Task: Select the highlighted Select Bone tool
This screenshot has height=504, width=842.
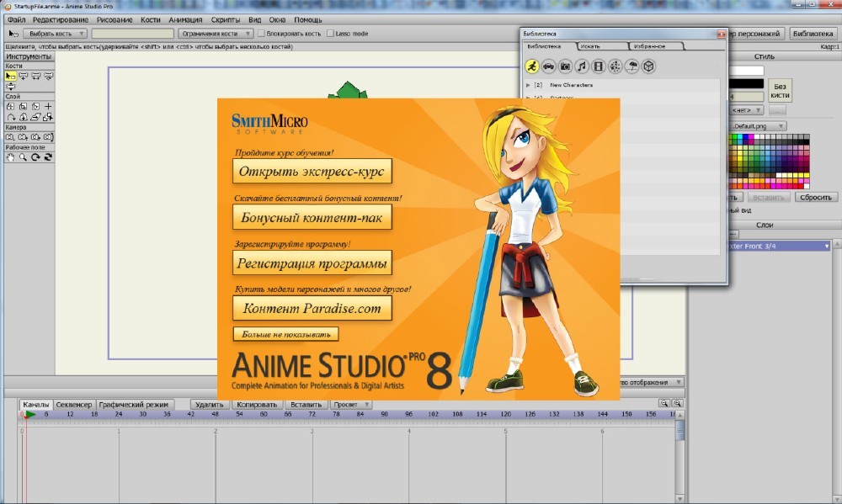Action: click(10, 77)
